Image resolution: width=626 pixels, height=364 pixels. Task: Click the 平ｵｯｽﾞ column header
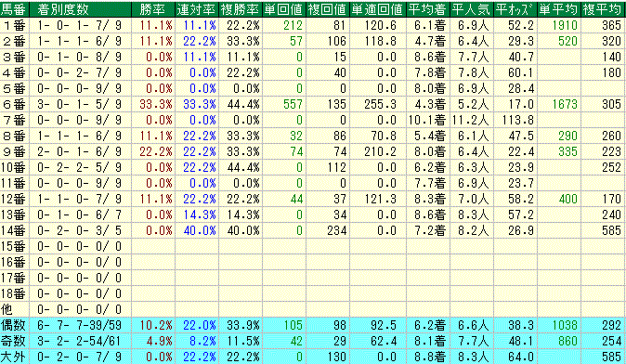[x=515, y=9]
